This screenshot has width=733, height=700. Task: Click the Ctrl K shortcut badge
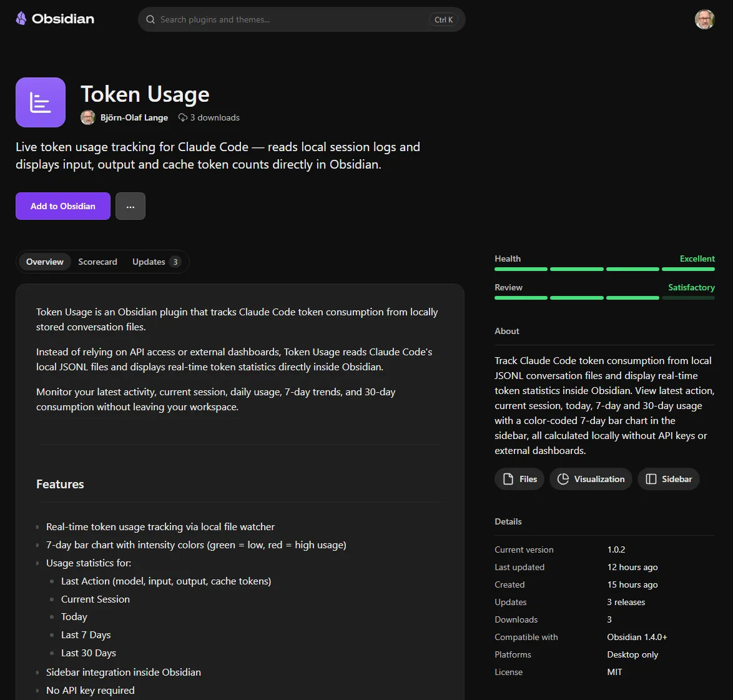click(443, 19)
